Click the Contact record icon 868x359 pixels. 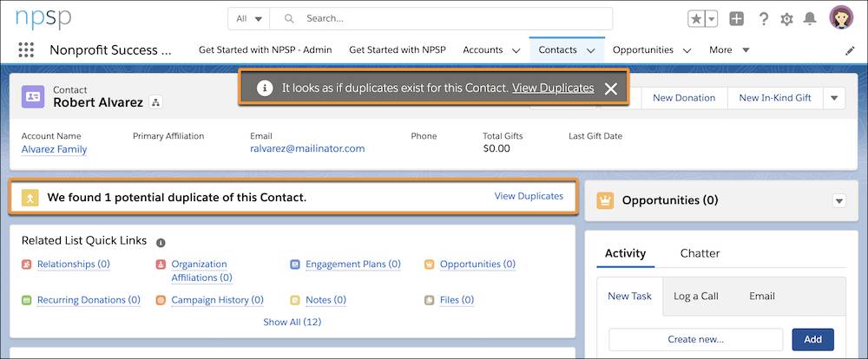coord(33,96)
